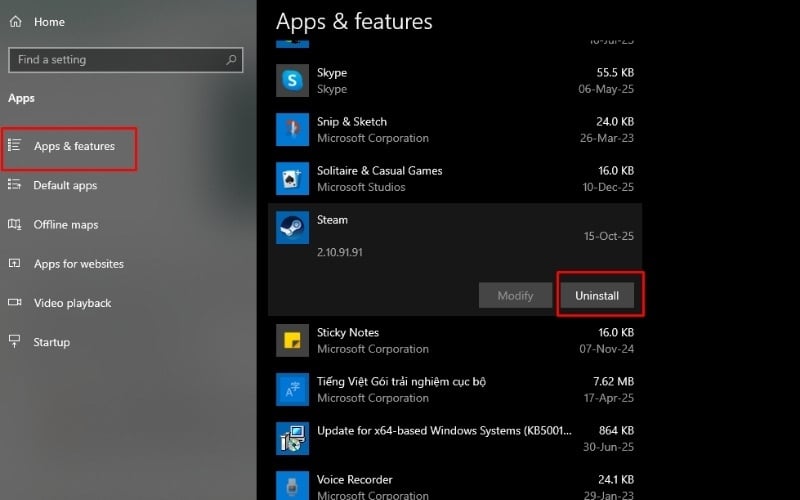
Task: Click Steam install date 15-Oct-25
Action: coord(609,236)
